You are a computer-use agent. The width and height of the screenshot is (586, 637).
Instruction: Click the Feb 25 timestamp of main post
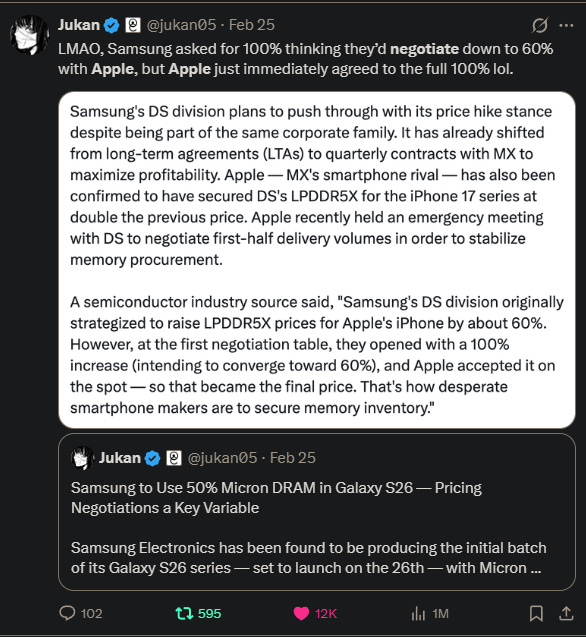coord(252,25)
